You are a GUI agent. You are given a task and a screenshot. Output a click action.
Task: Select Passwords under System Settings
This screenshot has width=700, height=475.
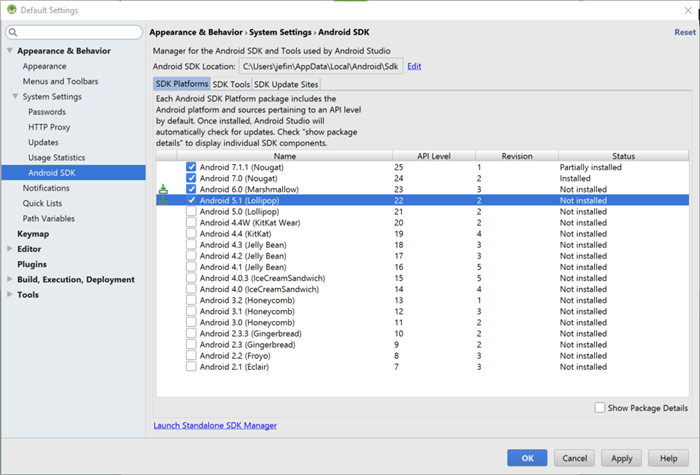point(47,112)
